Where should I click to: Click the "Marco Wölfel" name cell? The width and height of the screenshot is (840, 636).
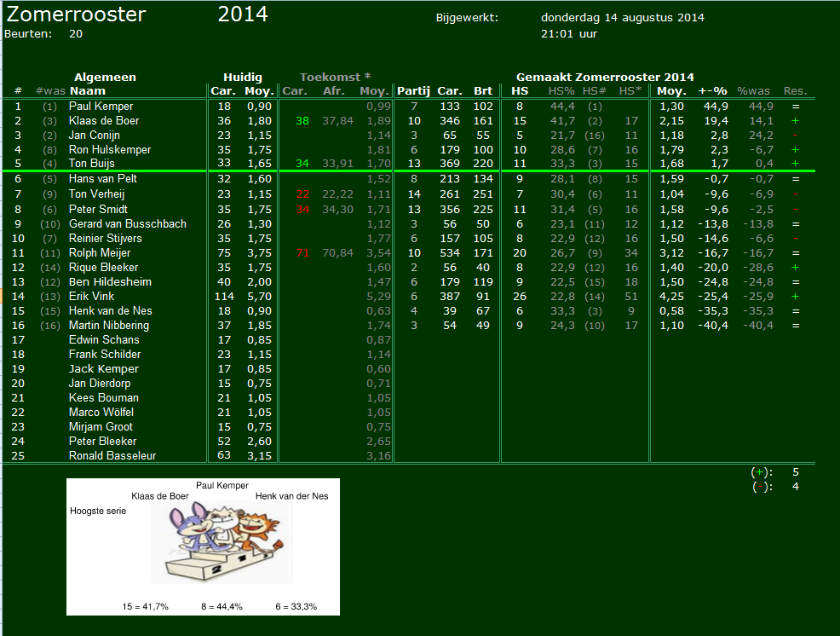click(101, 412)
